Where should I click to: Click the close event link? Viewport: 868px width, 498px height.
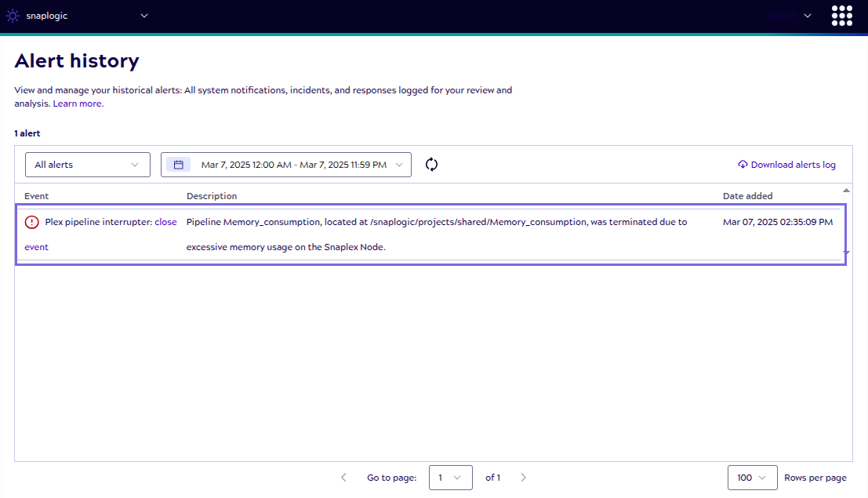pos(165,222)
